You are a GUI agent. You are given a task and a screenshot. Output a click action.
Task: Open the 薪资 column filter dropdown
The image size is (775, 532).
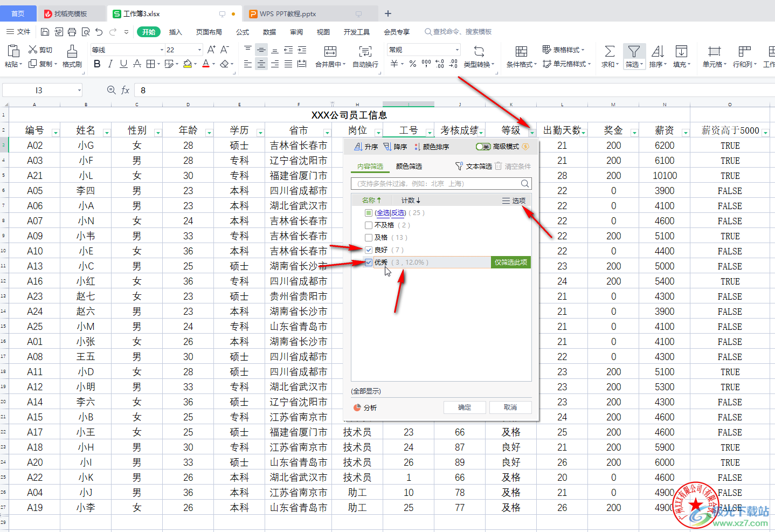click(x=686, y=133)
